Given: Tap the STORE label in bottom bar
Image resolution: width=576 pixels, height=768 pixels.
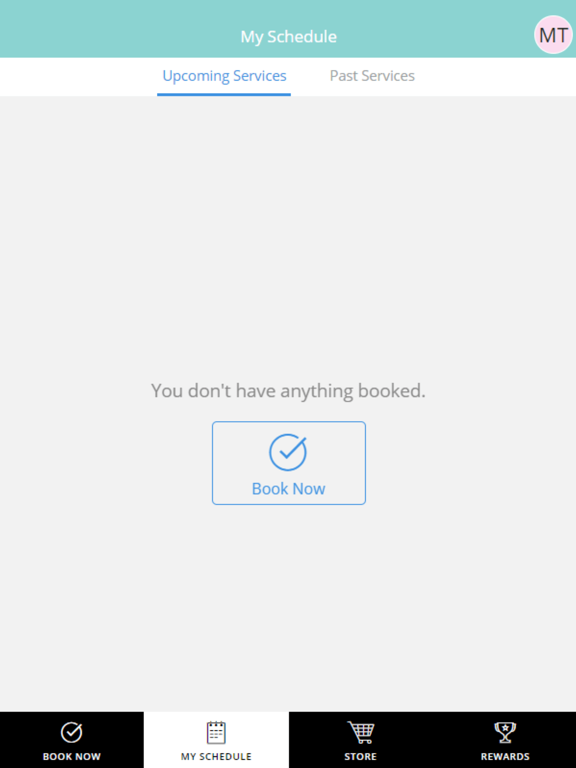Looking at the screenshot, I should [x=360, y=756].
